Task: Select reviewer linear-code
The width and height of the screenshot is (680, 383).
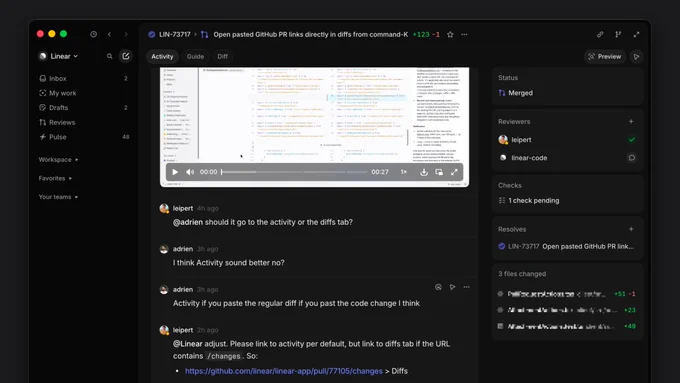Action: 523,158
